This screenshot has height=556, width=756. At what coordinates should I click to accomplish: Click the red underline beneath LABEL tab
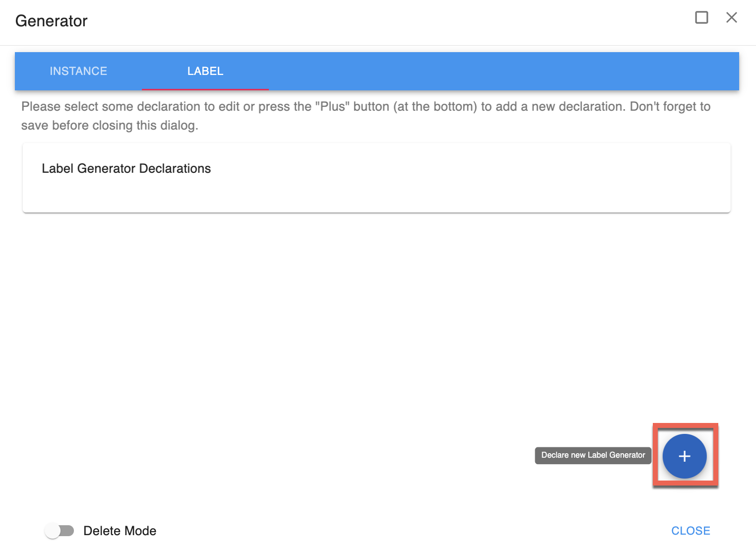[x=205, y=89]
